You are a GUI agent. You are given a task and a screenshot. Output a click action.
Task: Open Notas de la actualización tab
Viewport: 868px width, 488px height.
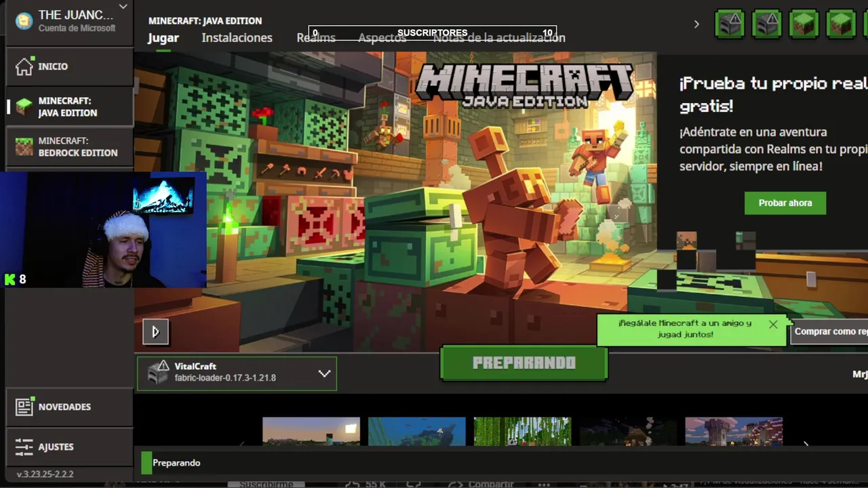click(x=499, y=38)
